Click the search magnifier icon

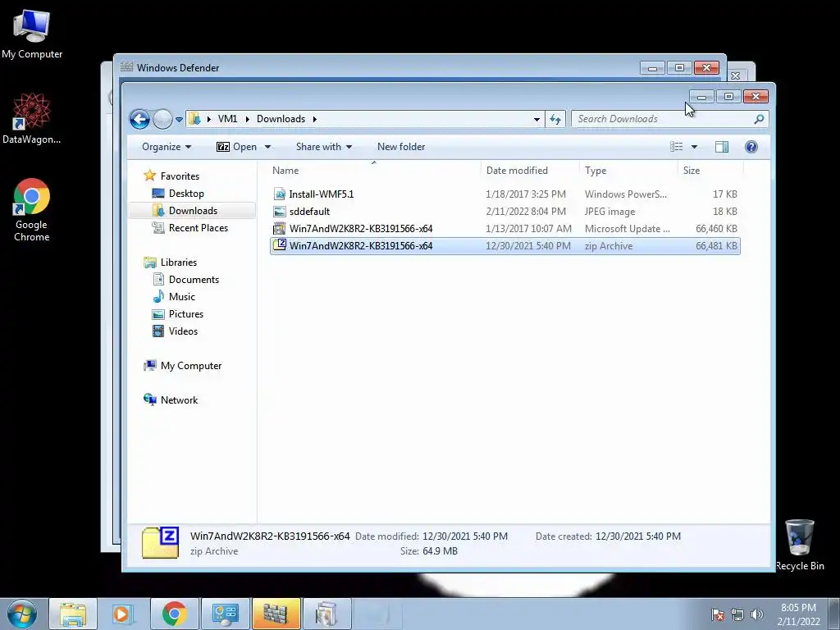pyautogui.click(x=759, y=119)
